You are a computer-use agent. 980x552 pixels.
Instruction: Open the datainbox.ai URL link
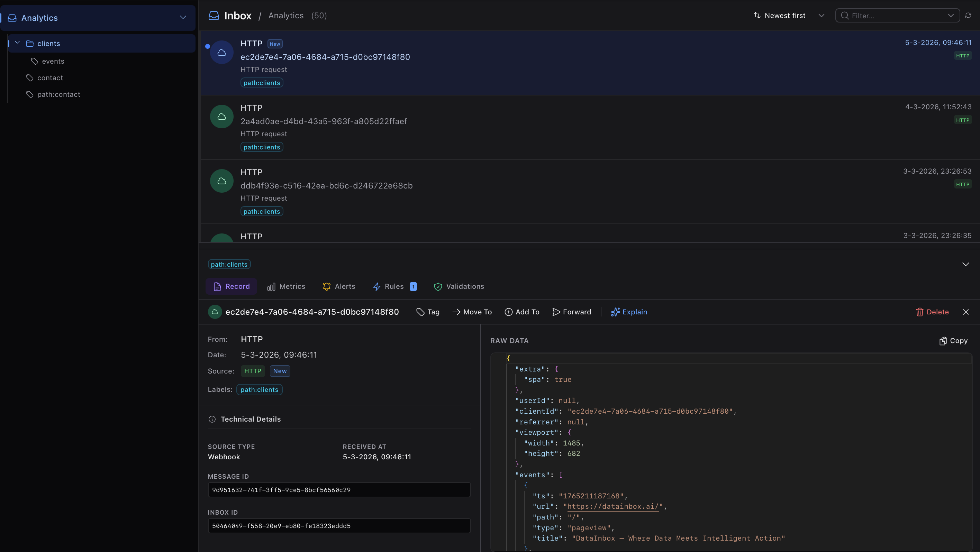[612, 507]
